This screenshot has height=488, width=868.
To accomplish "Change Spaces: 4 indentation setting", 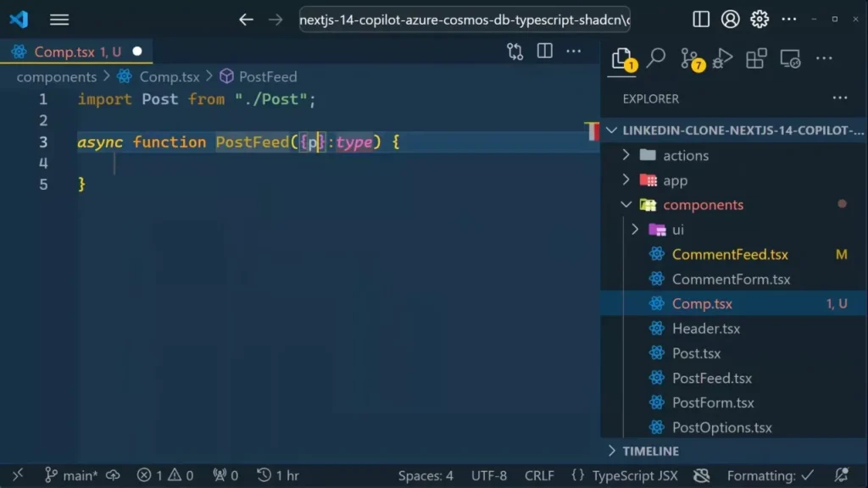I will pos(425,475).
